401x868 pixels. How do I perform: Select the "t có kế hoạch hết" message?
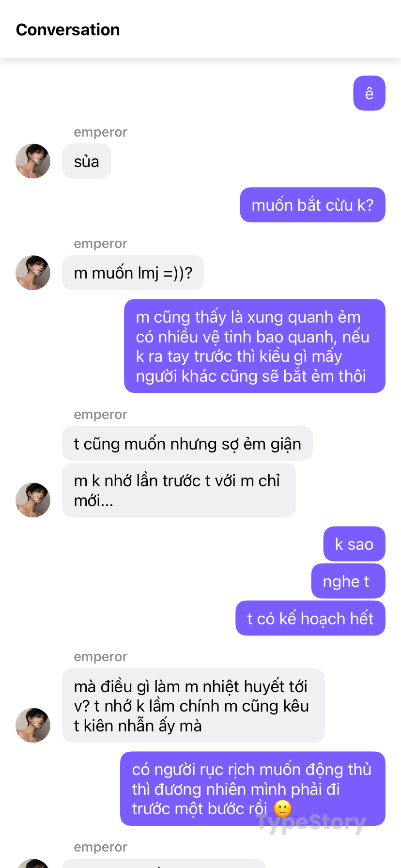(x=310, y=618)
